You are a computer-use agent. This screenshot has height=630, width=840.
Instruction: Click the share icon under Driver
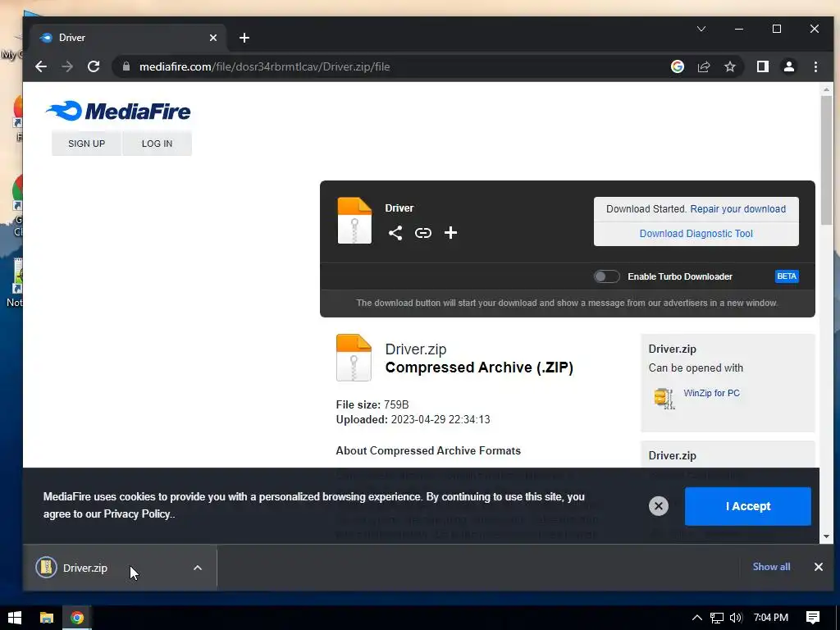coord(395,232)
